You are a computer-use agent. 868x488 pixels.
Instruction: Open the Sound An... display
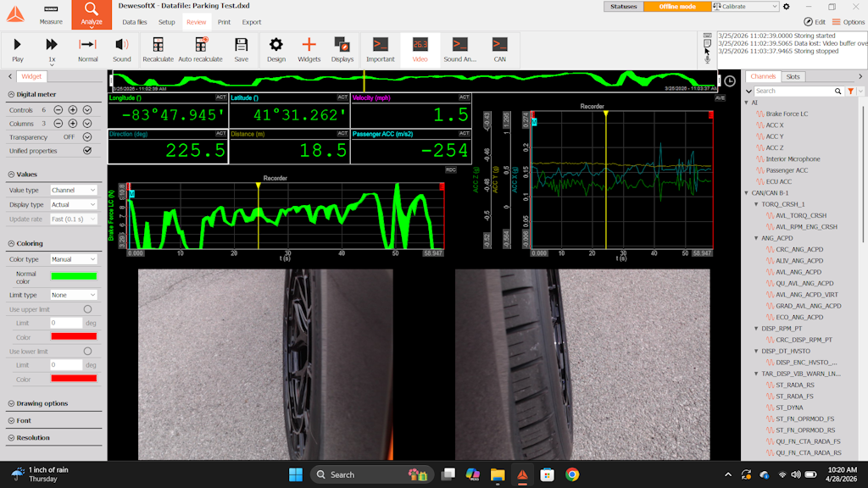pyautogui.click(x=460, y=49)
